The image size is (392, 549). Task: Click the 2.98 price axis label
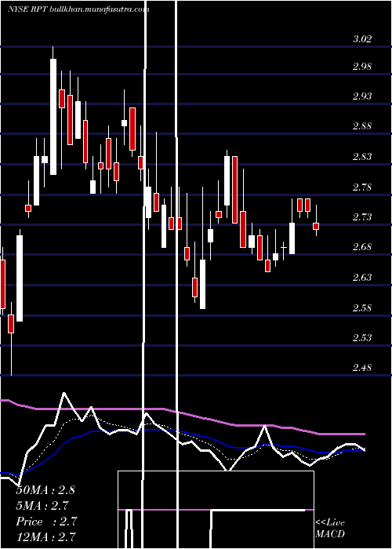pos(362,66)
